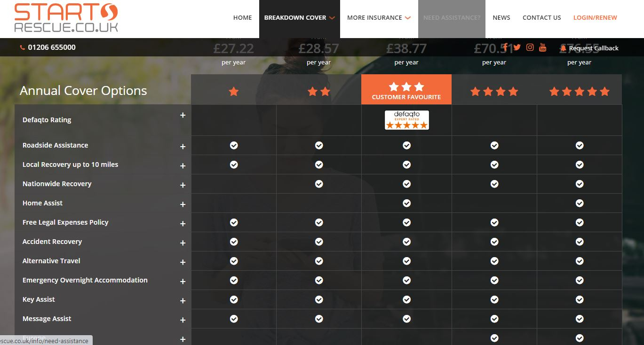Open the Contact Us page
The width and height of the screenshot is (644, 345).
coord(542,18)
